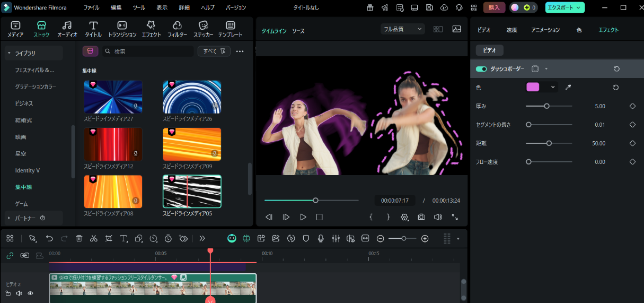Image resolution: width=644 pixels, height=303 pixels.
Task: Switch to the アニメーション animation tab
Action: (x=545, y=30)
